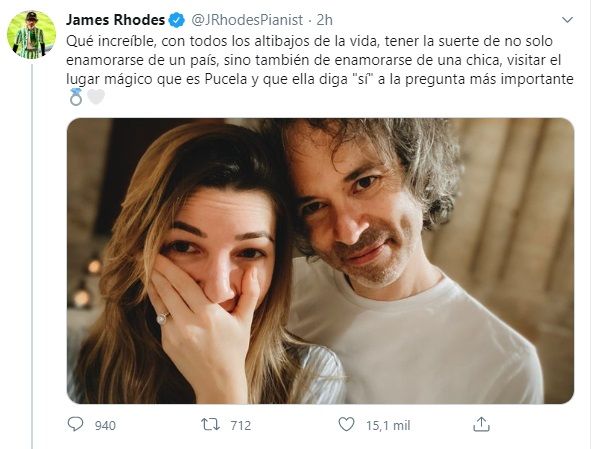Viewport: 595px width, 449px height.
Task: Click the reply speech bubble icon
Action: (x=75, y=424)
